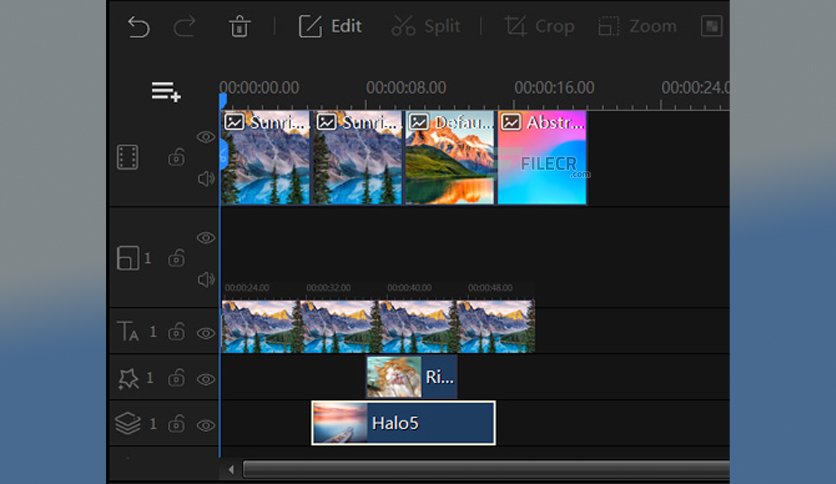Open the Edit tool
Screen dimensions: 836x484
pyautogui.click(x=330, y=26)
